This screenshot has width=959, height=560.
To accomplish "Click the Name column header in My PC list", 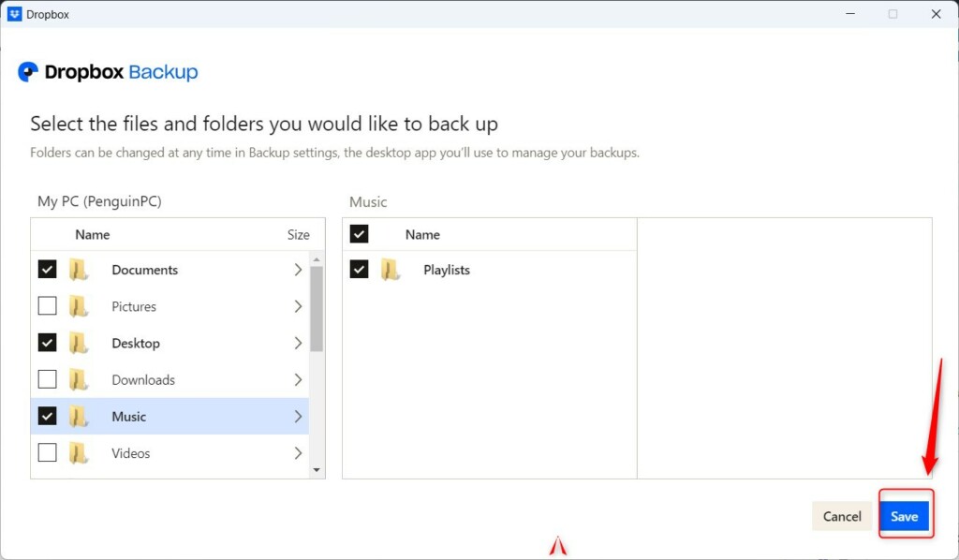I will click(93, 235).
